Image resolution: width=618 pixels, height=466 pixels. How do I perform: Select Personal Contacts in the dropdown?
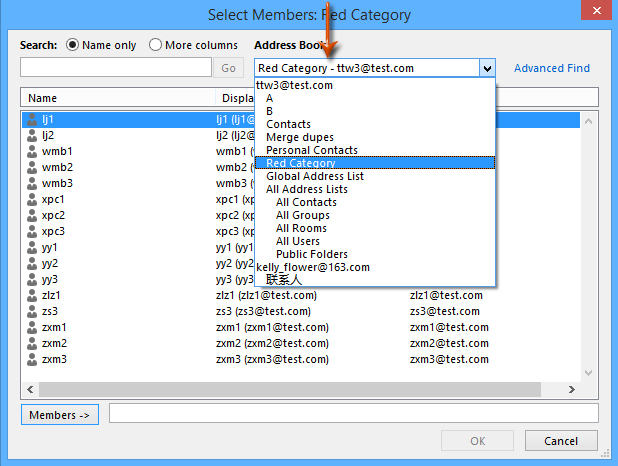pyautogui.click(x=312, y=150)
